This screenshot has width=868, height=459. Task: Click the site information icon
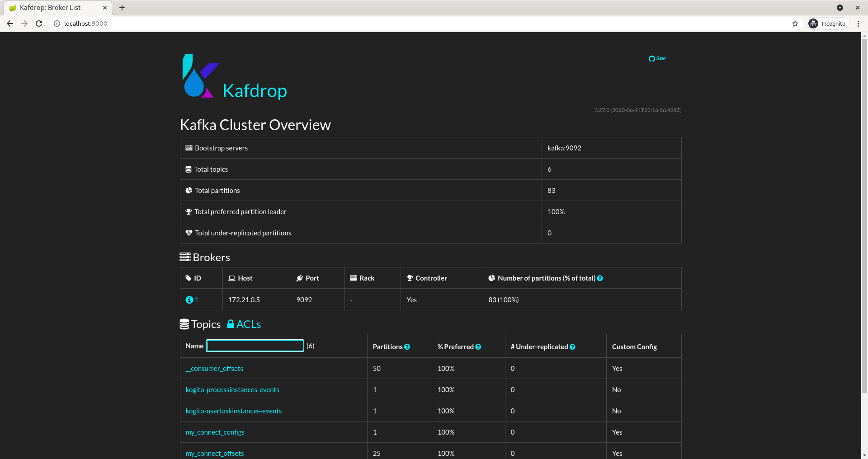pos(57,23)
